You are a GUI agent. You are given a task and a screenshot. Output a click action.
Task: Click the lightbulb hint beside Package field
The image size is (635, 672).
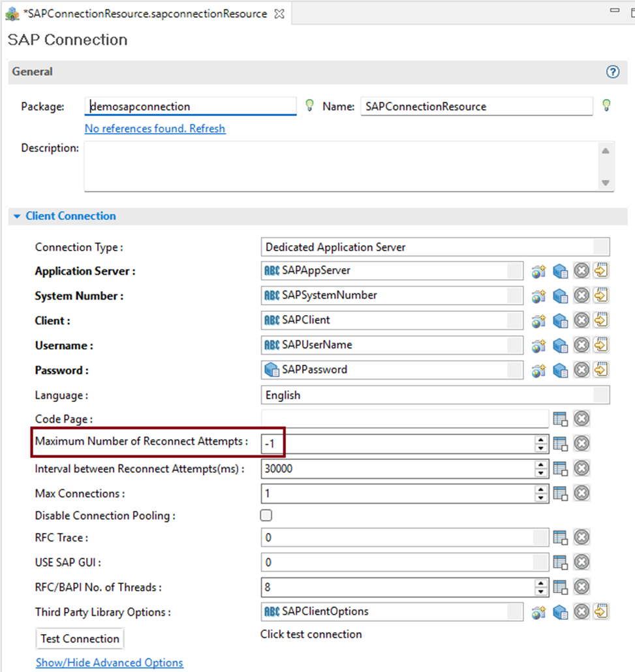pyautogui.click(x=309, y=105)
